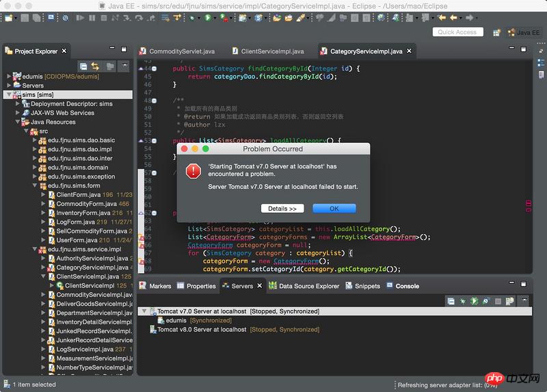Collapse the Tomcat v7.0 Server entry
This screenshot has width=547, height=392.
pyautogui.click(x=144, y=311)
